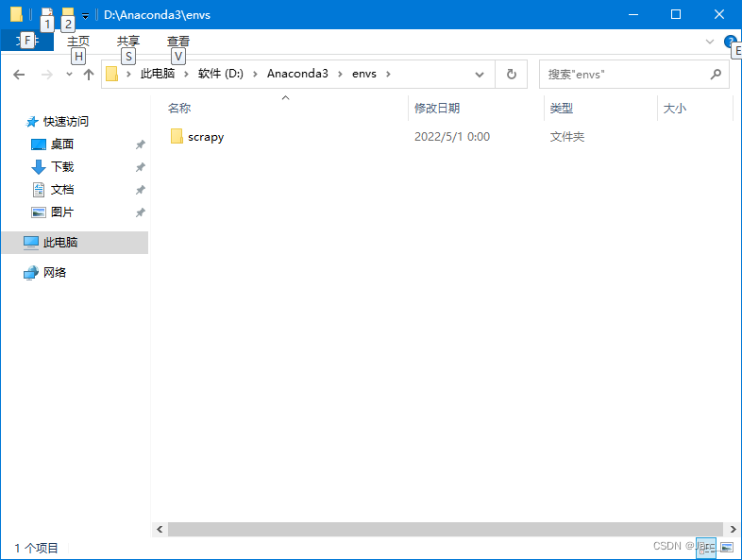Click Anaconda3 breadcrumb segment
Image resolution: width=742 pixels, height=560 pixels.
click(x=297, y=74)
